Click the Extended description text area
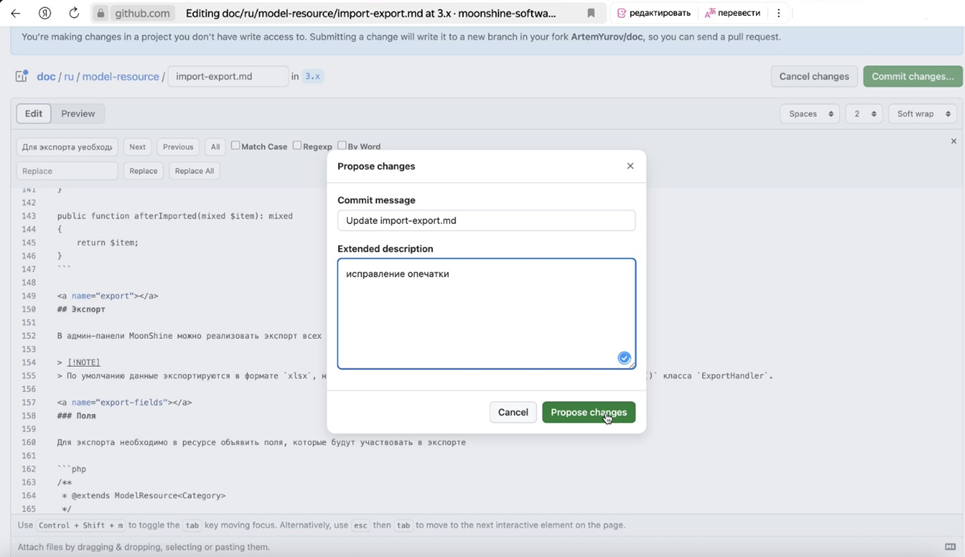The image size is (965, 557). 486,313
